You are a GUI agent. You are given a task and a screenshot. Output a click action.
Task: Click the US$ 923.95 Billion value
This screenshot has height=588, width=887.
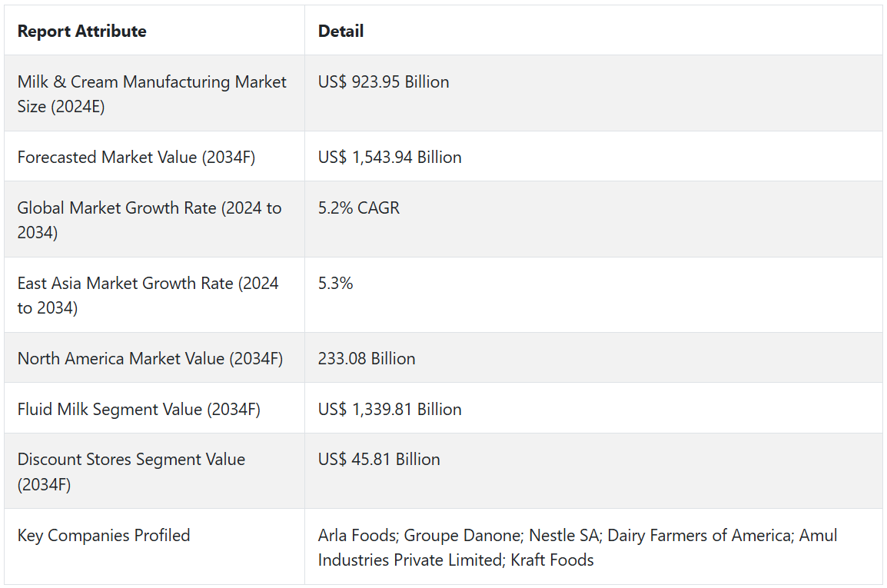[384, 82]
